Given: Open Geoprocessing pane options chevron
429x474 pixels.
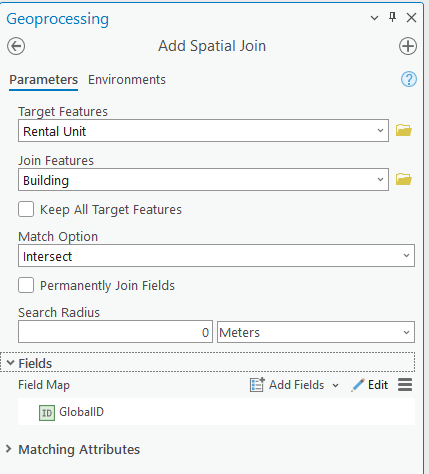Looking at the screenshot, I should [374, 18].
